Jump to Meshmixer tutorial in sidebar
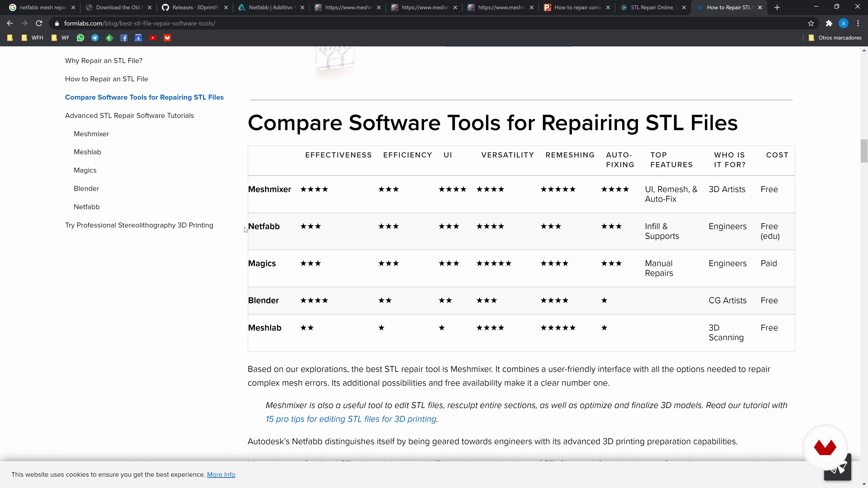 91,134
